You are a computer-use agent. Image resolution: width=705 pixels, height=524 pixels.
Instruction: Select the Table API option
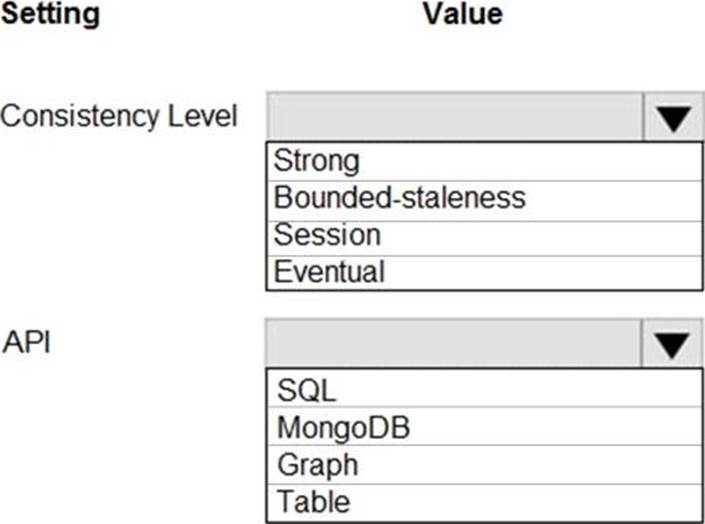[484, 500]
